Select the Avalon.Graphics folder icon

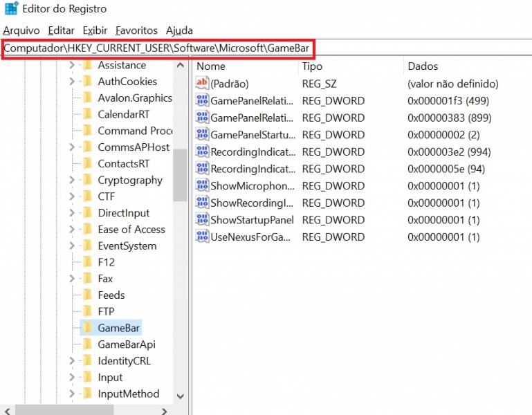click(88, 98)
